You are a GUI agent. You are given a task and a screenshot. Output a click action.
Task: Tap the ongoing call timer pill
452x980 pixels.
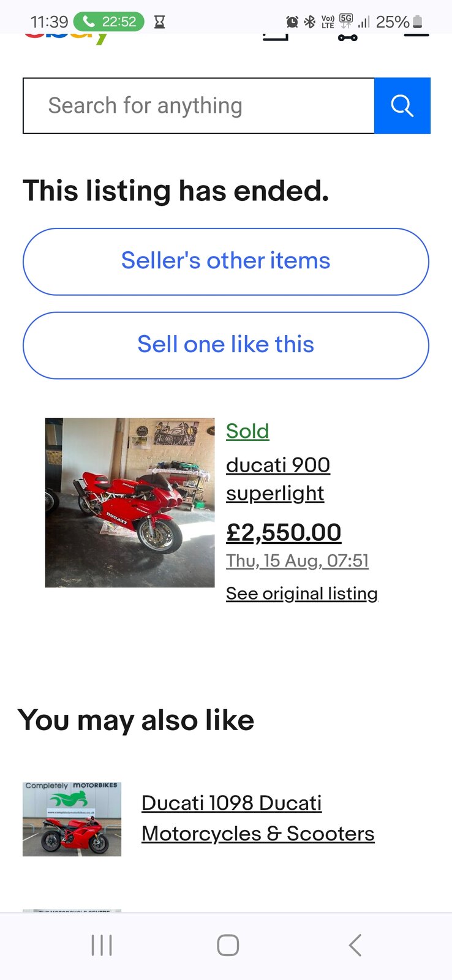pyautogui.click(x=108, y=22)
